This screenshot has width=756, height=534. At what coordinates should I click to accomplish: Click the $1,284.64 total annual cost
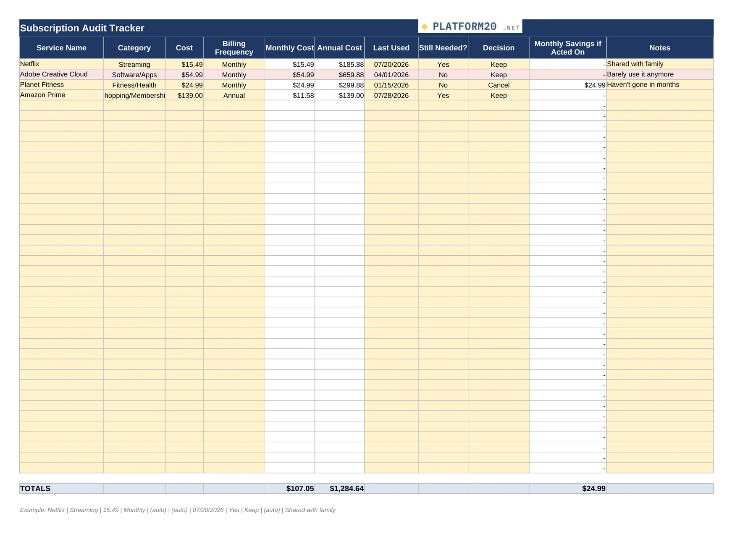pyautogui.click(x=340, y=489)
